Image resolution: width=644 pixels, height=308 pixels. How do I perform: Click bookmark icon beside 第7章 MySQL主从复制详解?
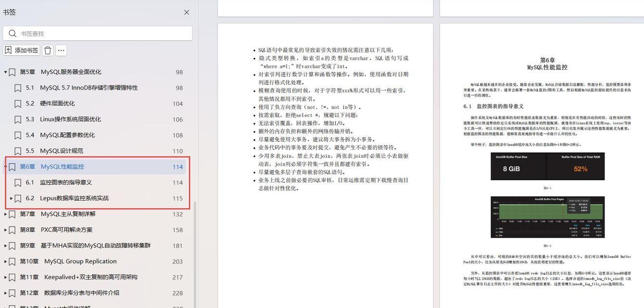12,214
